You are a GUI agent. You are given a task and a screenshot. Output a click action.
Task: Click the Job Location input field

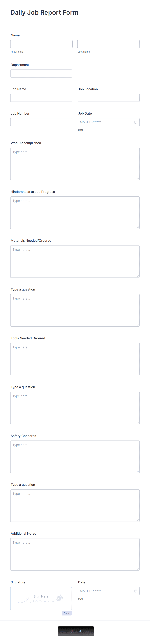(108, 97)
